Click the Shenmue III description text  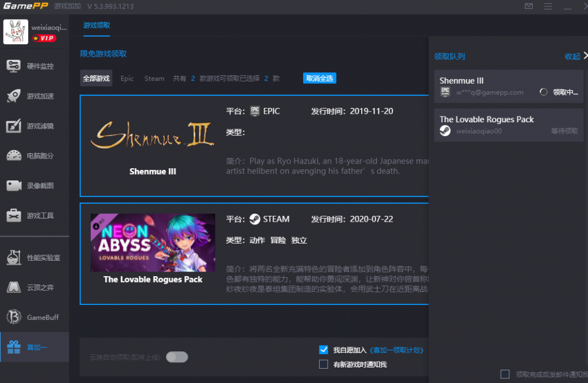click(x=327, y=166)
